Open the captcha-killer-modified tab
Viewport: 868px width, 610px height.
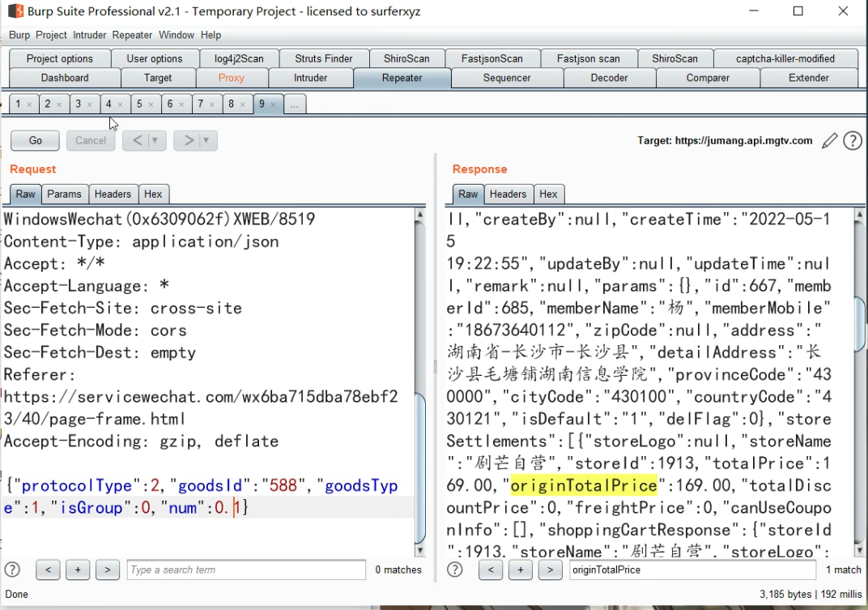[785, 58]
